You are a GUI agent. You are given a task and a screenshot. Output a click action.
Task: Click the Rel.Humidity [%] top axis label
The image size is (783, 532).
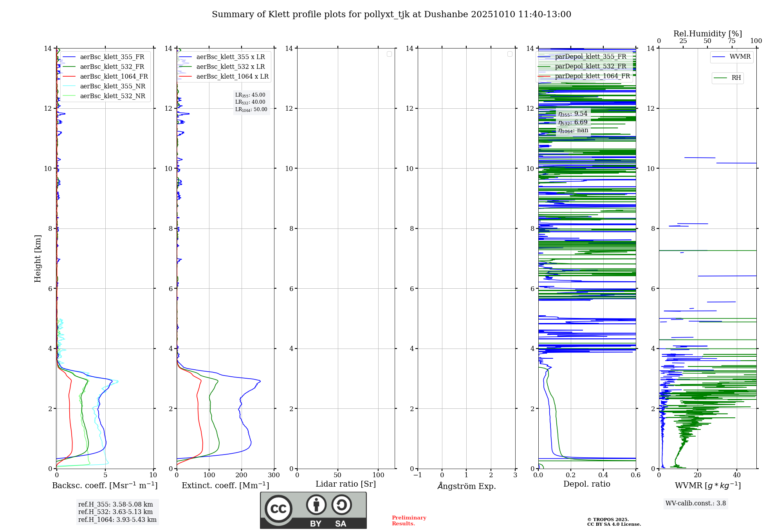tap(707, 34)
